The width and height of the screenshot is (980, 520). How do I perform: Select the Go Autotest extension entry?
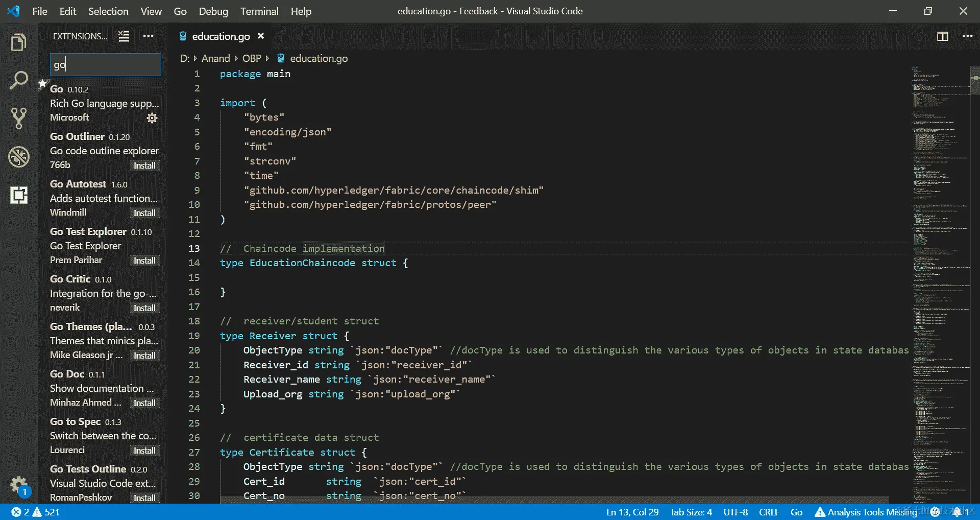coord(103,198)
